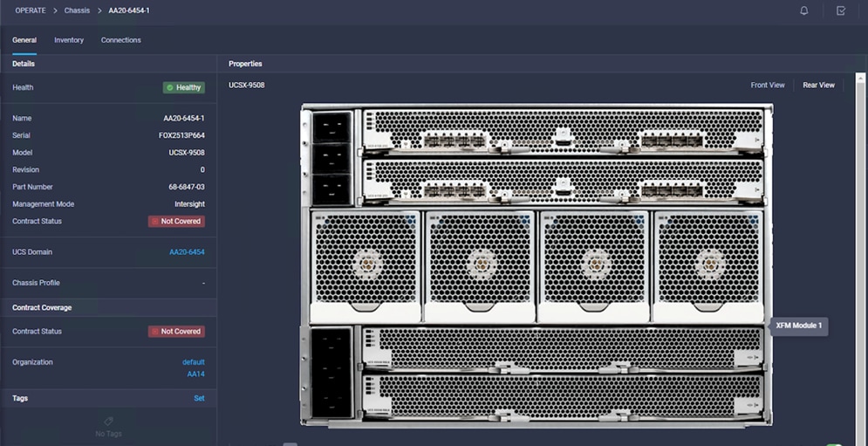Show the chassis Front View
The width and height of the screenshot is (868, 446).
pyautogui.click(x=768, y=86)
